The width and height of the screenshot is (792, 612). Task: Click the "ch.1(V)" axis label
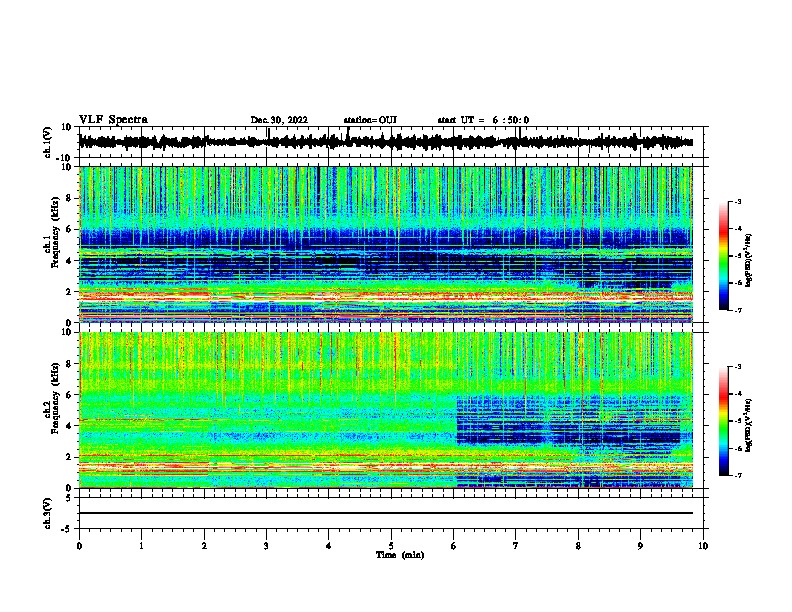point(48,142)
